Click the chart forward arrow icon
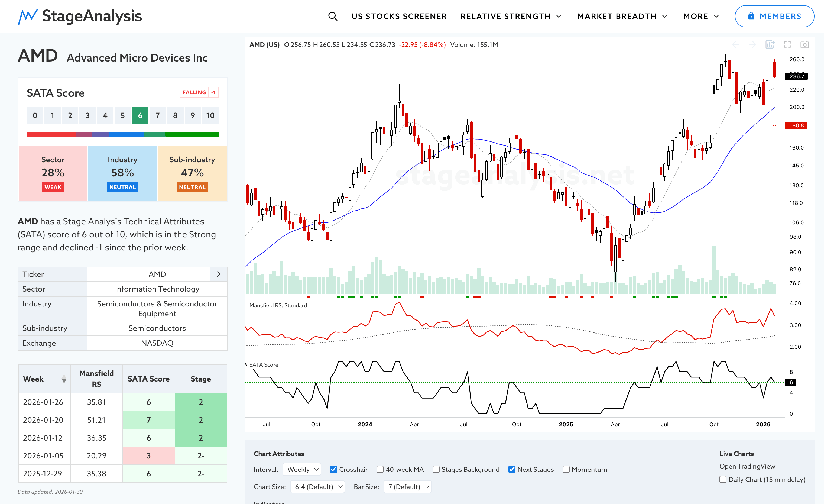 pos(752,44)
